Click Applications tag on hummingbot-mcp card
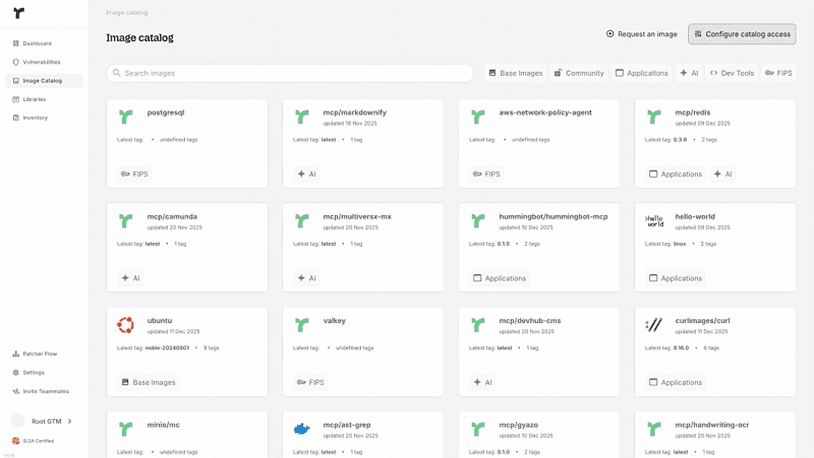 click(499, 278)
